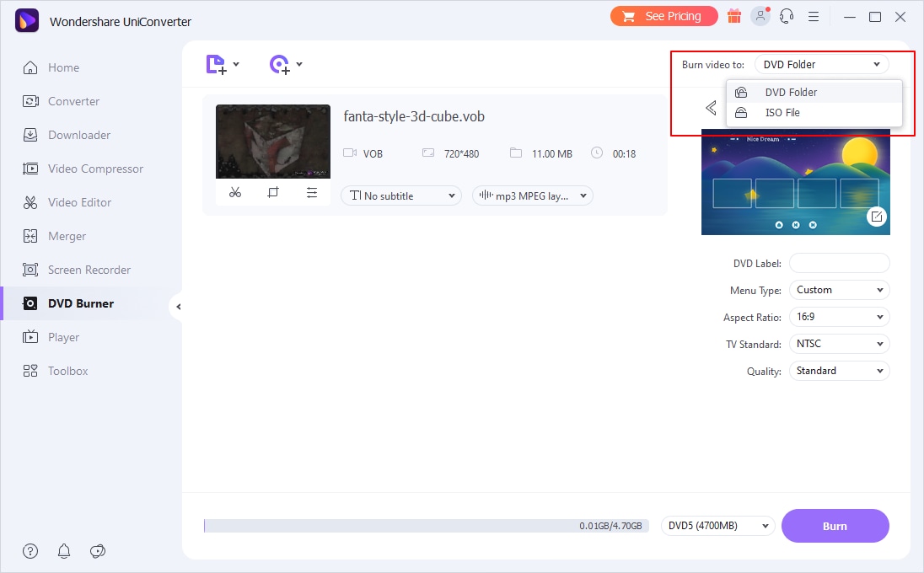924x573 pixels.
Task: Click the previous template arrow
Action: click(x=712, y=108)
